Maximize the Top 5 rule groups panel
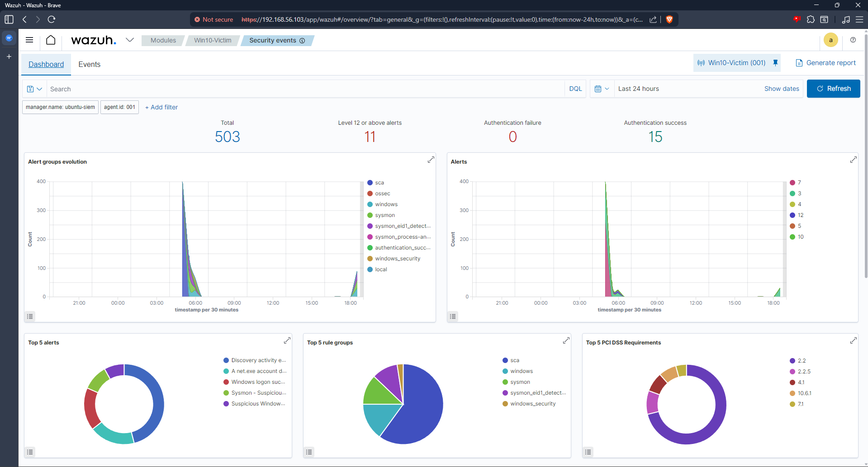The height and width of the screenshot is (467, 868). tap(566, 340)
